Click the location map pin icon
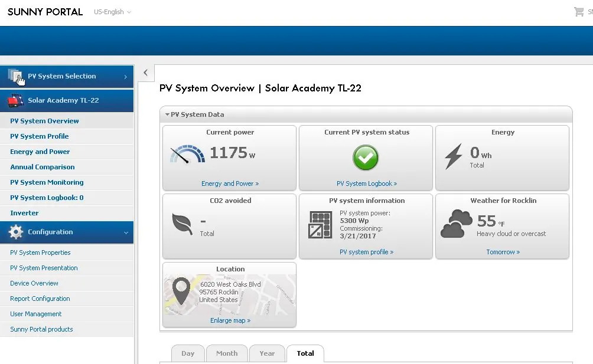The width and height of the screenshot is (593, 364). click(181, 291)
